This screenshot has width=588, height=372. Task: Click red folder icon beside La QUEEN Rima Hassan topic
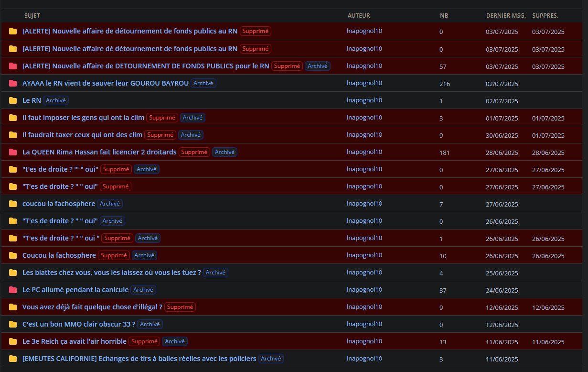(x=13, y=152)
